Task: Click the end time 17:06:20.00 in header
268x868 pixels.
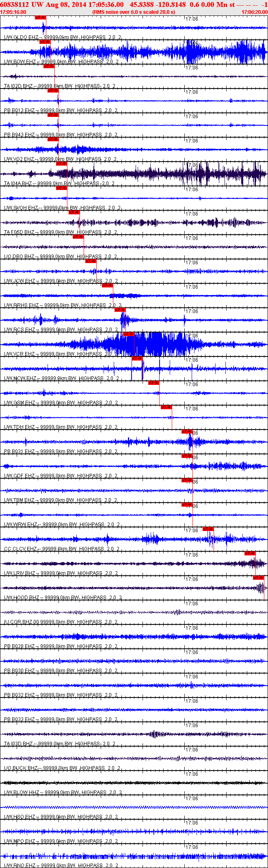Action: point(254,12)
